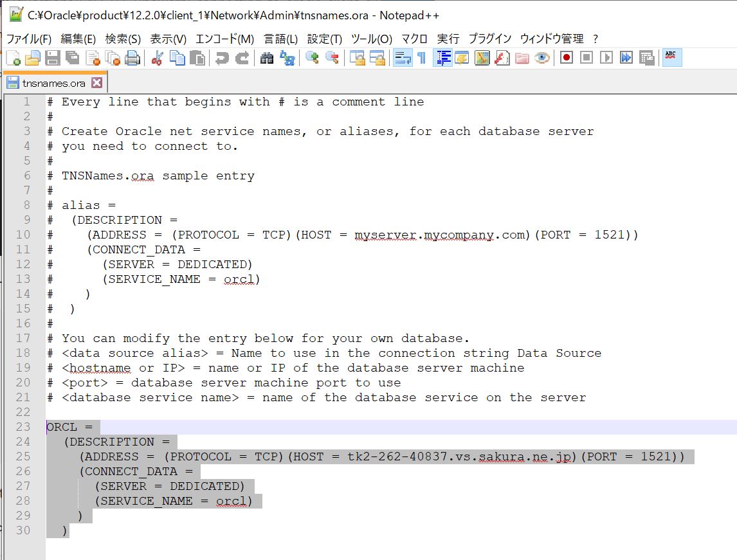Toggle word wrap in the toolbar

pos(403,59)
